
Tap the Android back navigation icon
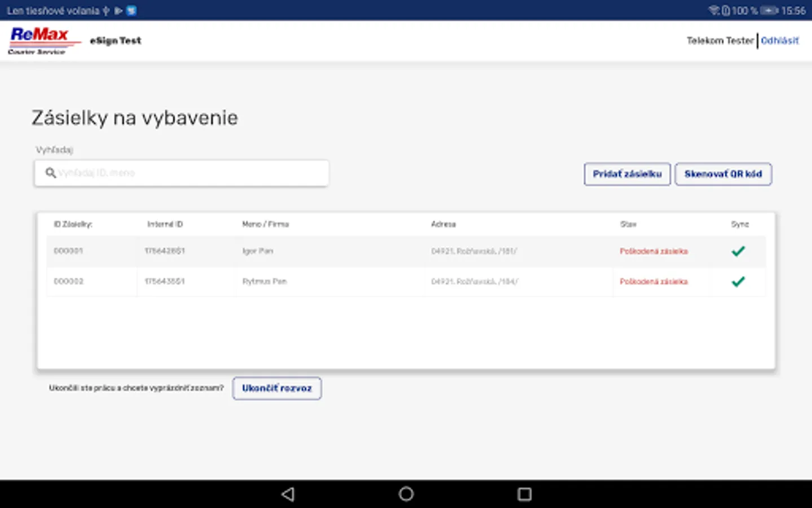(288, 494)
